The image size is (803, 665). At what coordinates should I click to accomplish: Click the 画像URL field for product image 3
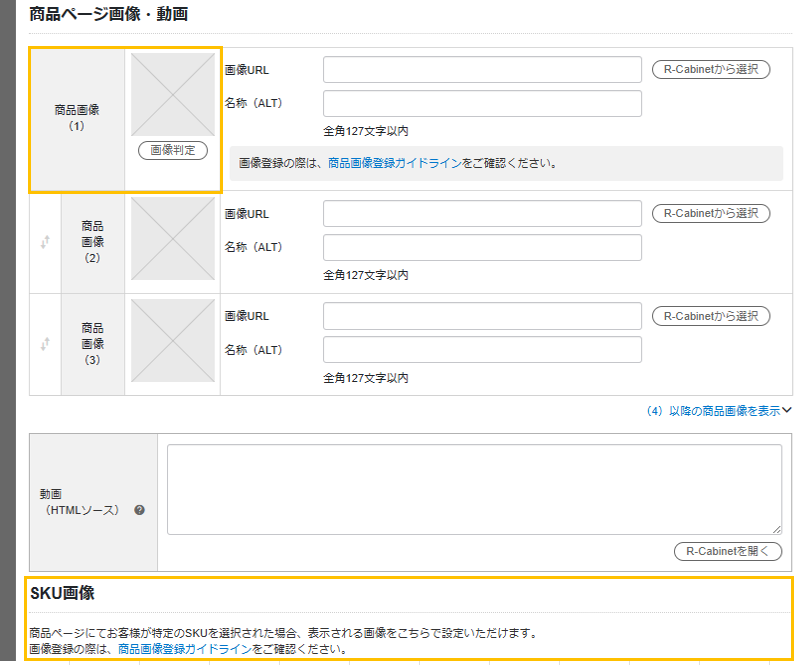click(482, 317)
